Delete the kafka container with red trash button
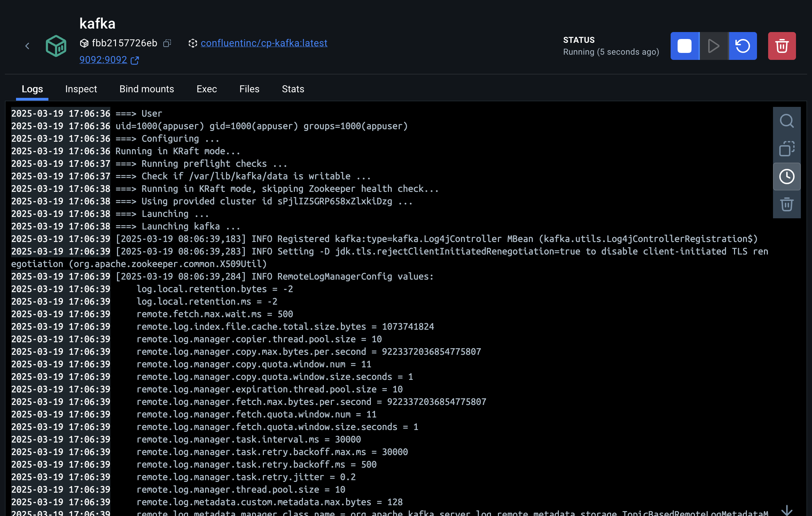The height and width of the screenshot is (516, 812). click(x=782, y=46)
